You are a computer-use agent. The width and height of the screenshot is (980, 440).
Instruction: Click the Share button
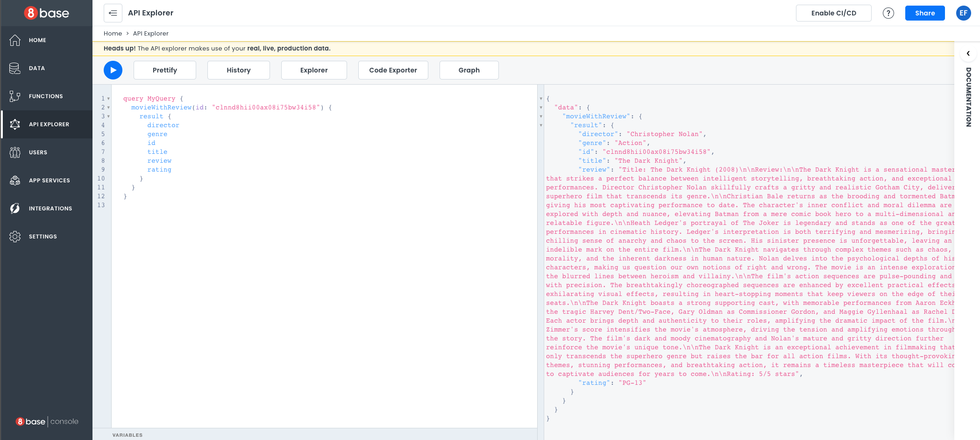(x=924, y=13)
